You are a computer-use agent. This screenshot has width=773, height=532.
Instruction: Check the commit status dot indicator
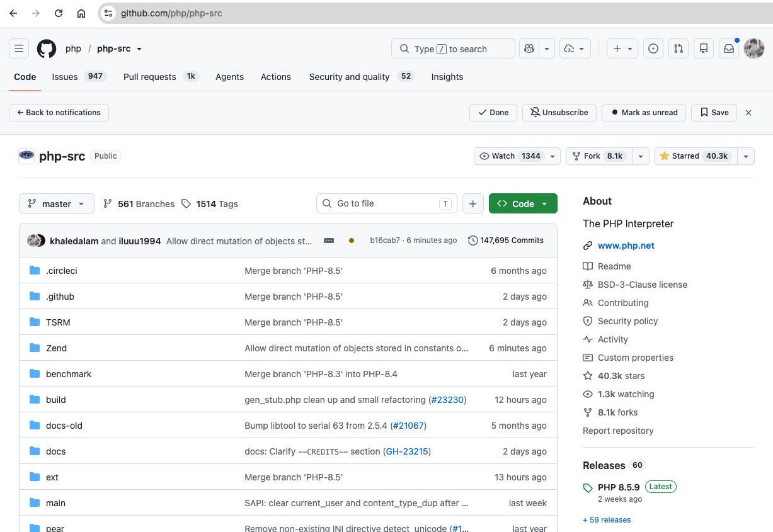pyautogui.click(x=352, y=241)
